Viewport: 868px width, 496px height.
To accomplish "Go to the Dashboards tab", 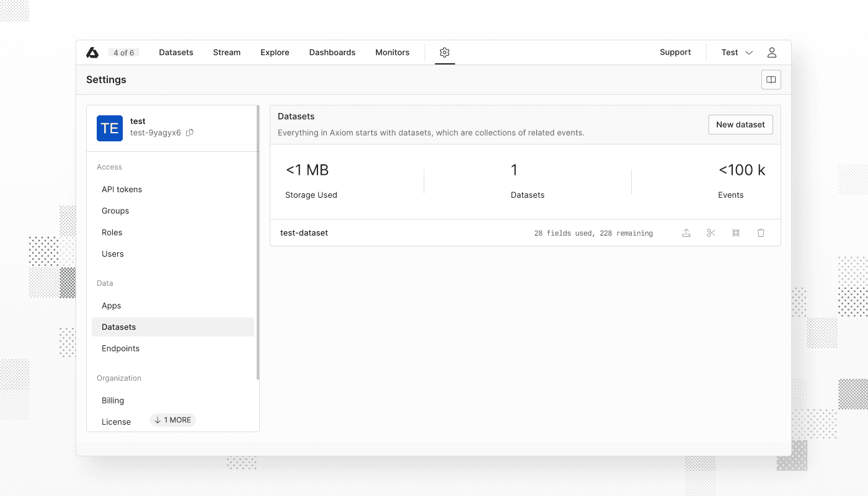I will (332, 52).
